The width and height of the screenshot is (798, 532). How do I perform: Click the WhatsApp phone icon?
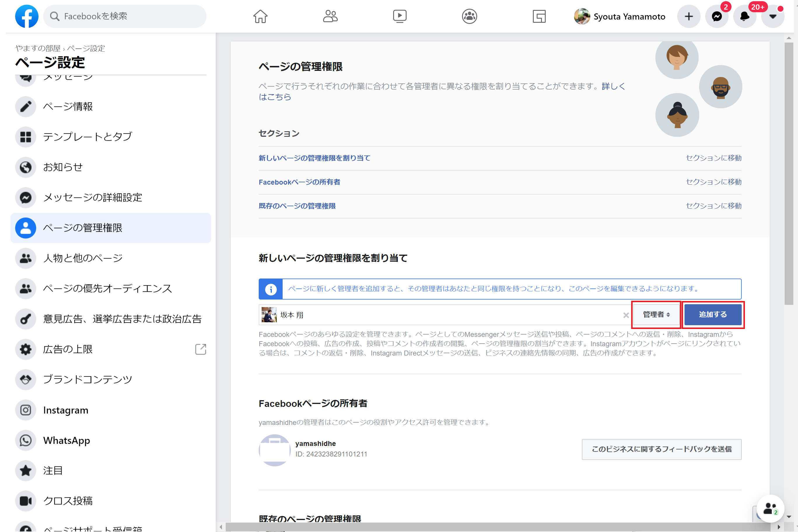25,440
